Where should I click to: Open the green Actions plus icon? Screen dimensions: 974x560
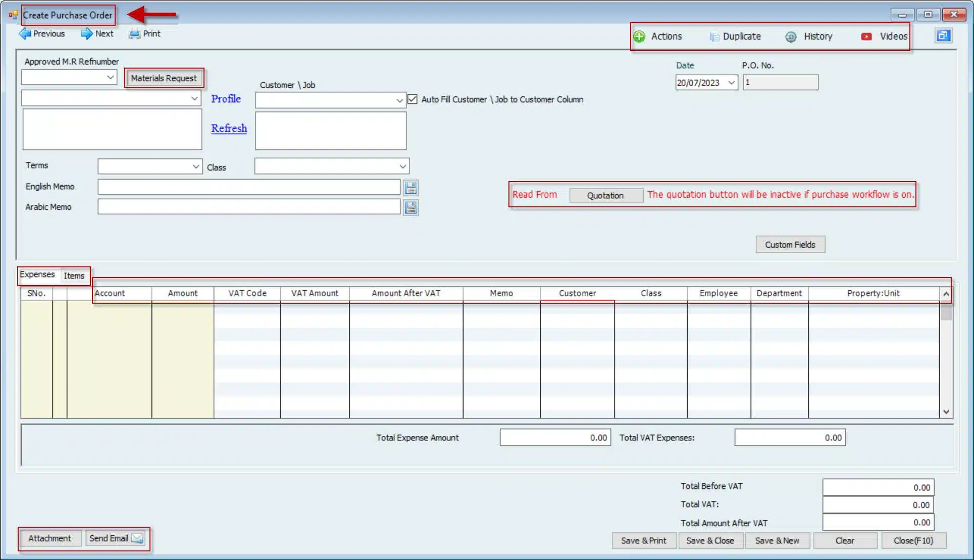pyautogui.click(x=639, y=36)
